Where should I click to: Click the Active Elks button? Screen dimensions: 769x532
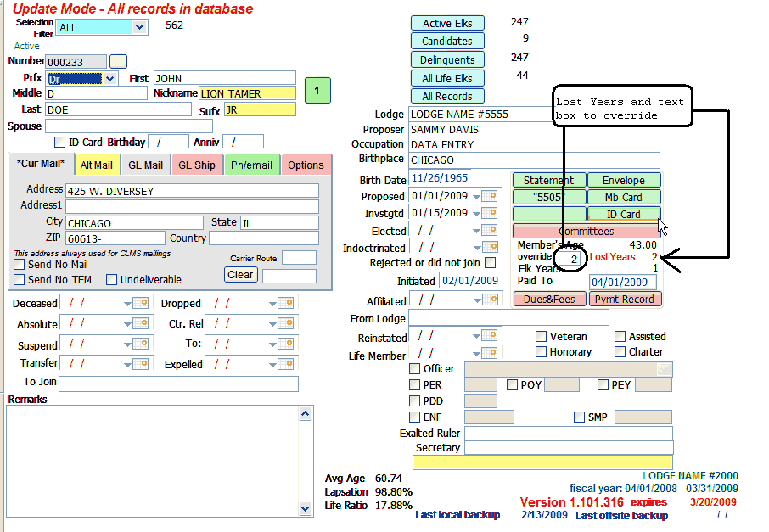447,24
